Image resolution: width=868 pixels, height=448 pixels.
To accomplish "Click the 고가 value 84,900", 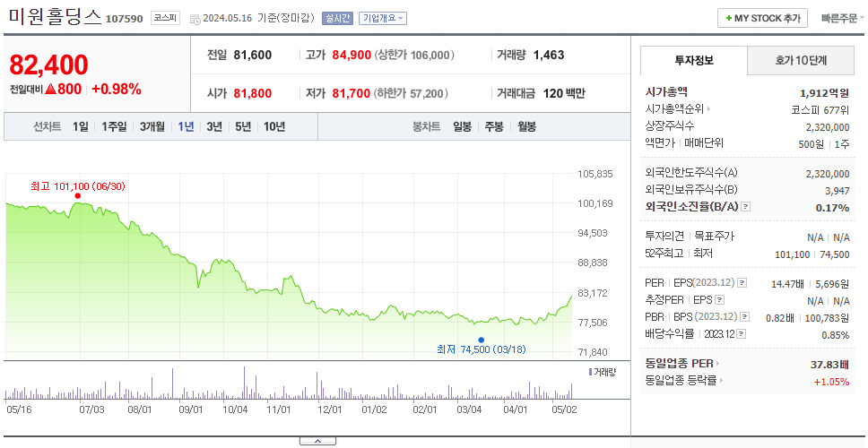I will (x=352, y=56).
